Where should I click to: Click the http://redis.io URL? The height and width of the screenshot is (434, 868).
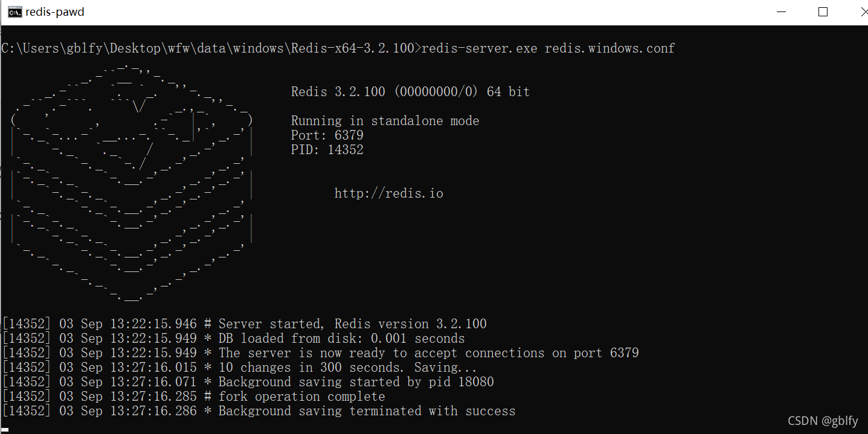(x=389, y=193)
